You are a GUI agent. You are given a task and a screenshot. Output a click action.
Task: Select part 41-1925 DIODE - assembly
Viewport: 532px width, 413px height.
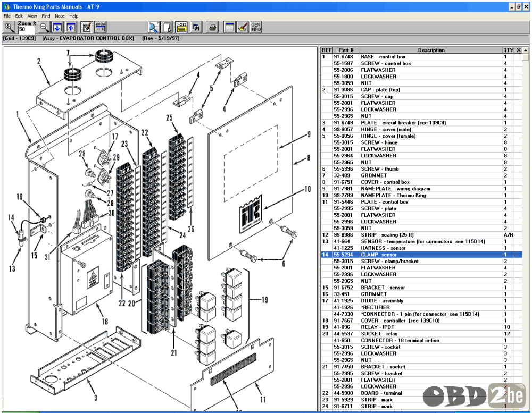click(x=421, y=301)
